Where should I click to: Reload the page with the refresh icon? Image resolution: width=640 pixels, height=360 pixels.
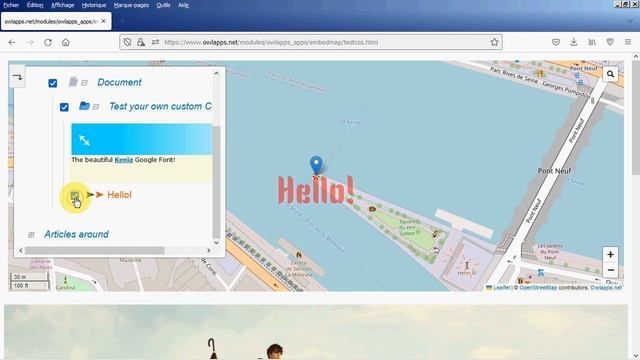pos(48,42)
